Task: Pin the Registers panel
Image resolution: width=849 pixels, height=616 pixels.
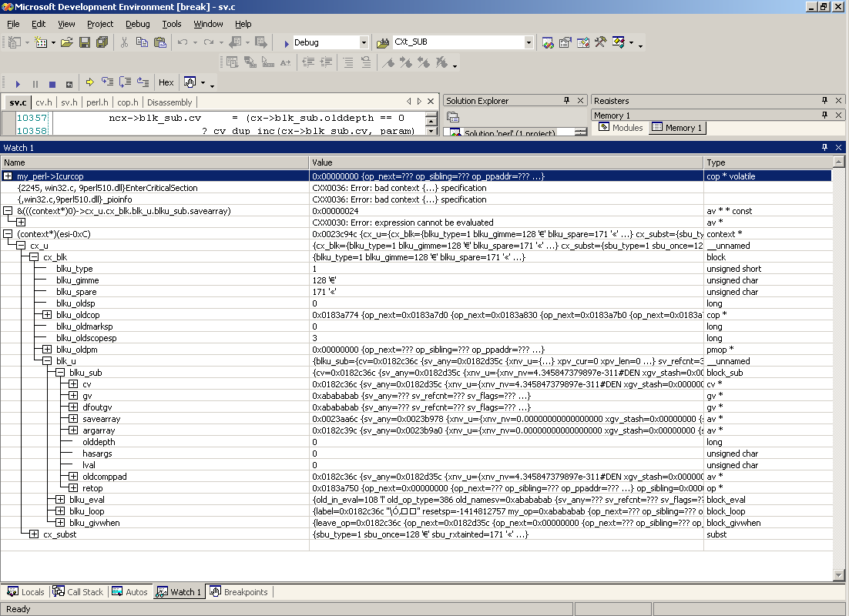Action: (x=824, y=101)
